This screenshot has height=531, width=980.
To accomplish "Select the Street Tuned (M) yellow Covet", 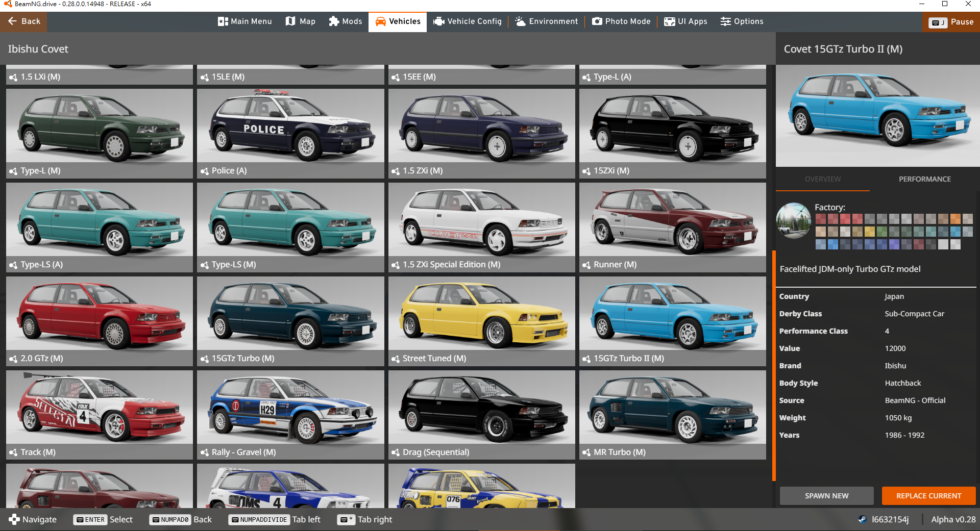I will tap(481, 320).
